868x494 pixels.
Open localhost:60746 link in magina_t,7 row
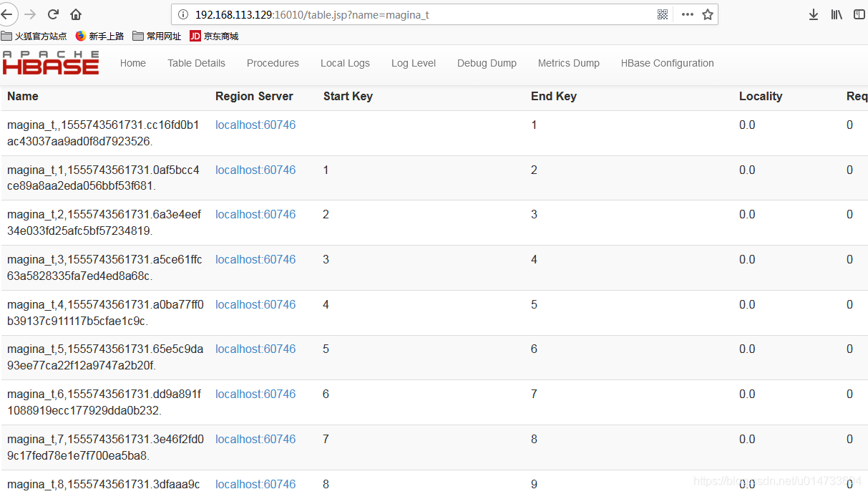pyautogui.click(x=255, y=439)
